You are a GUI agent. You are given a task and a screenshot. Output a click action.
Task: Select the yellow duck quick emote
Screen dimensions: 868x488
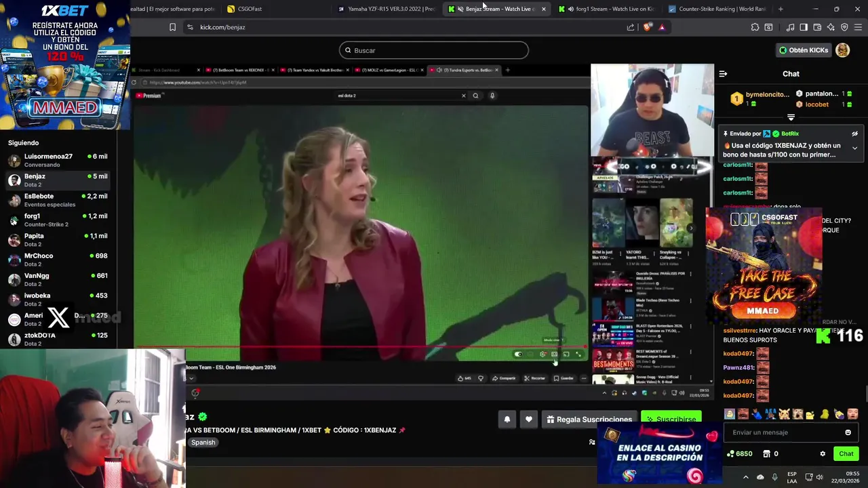(825, 414)
